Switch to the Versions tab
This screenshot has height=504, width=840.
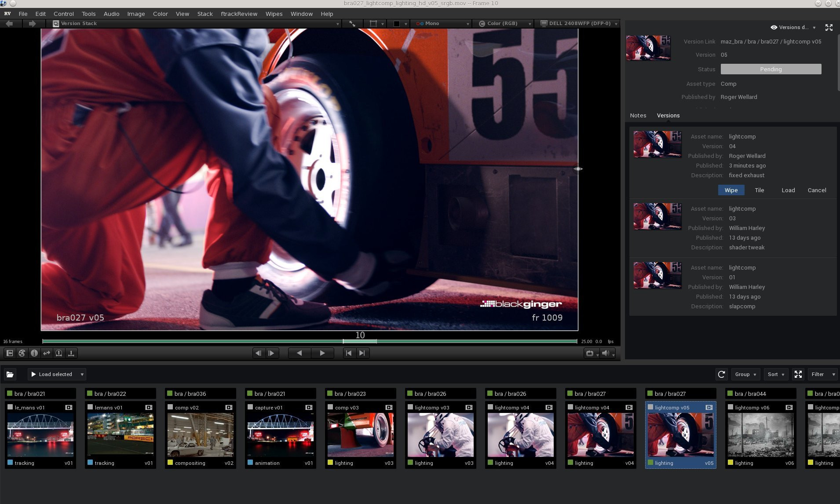point(668,116)
